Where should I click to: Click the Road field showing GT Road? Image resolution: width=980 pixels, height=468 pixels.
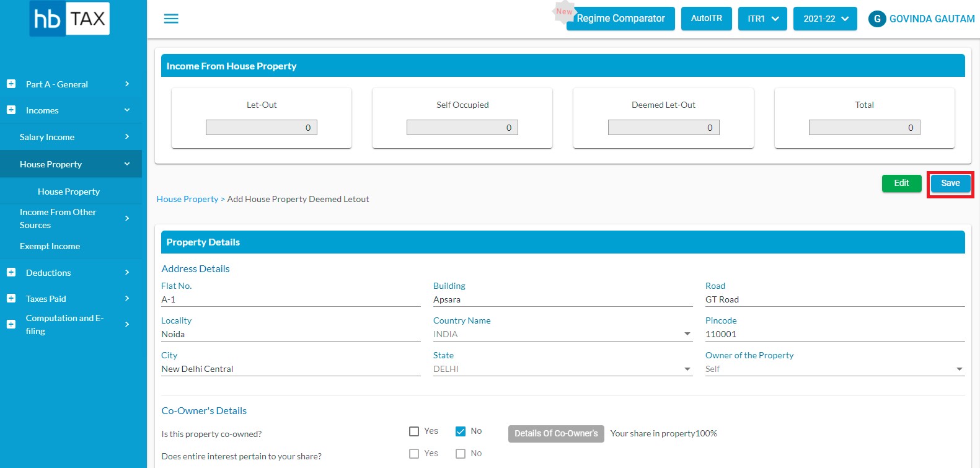click(x=835, y=299)
